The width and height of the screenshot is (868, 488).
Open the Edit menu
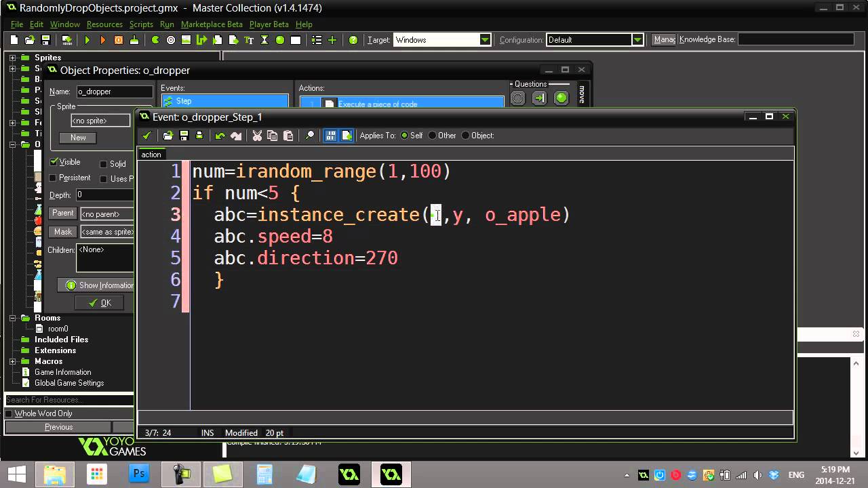(37, 24)
